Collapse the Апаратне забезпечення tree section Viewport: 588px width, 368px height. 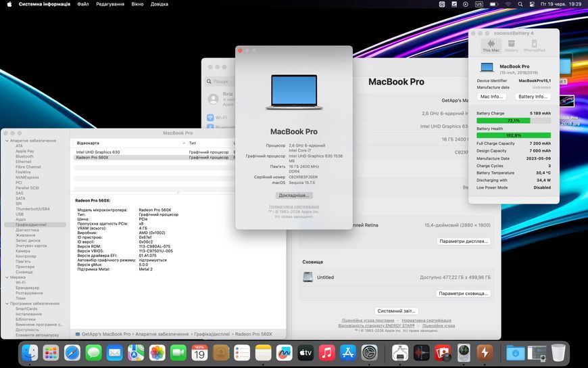coord(7,141)
